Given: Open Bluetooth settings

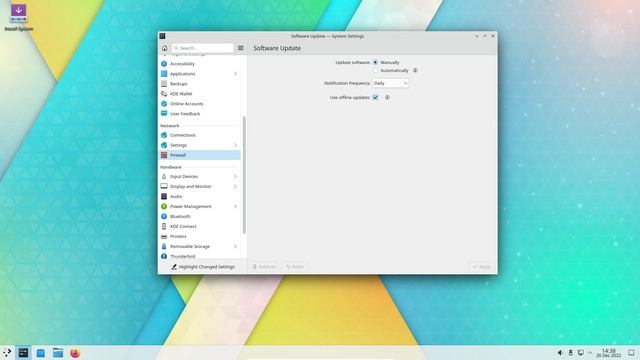Looking at the screenshot, I should point(200,216).
